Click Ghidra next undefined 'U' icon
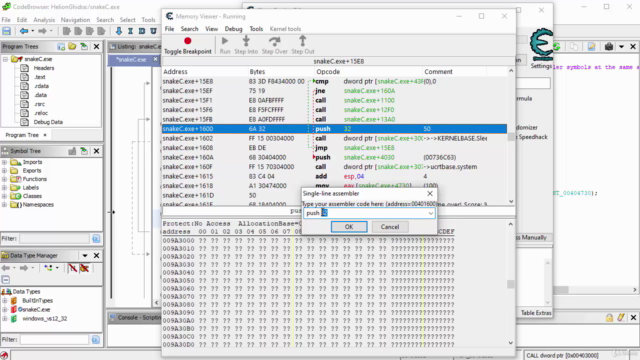 click(x=153, y=31)
